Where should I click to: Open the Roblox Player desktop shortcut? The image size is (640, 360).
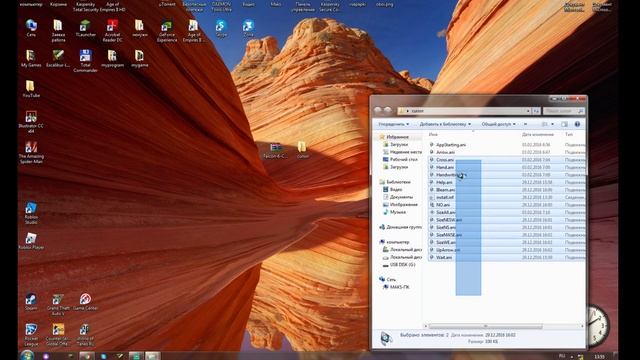pyautogui.click(x=31, y=241)
